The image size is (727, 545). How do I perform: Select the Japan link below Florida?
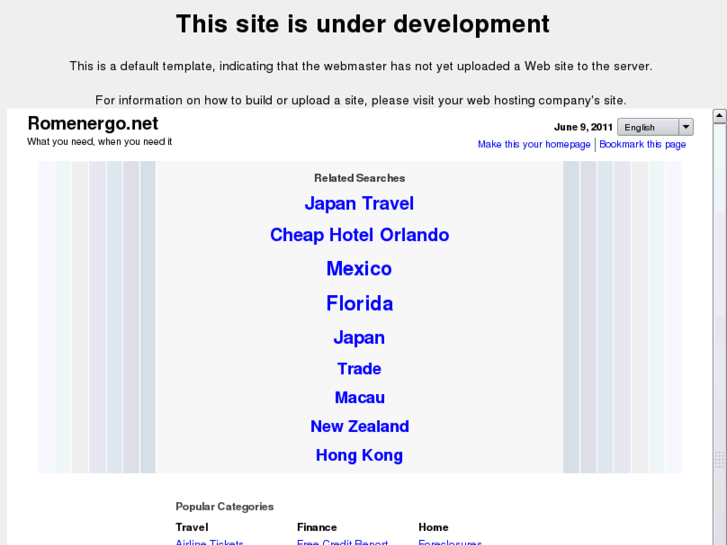(x=359, y=338)
